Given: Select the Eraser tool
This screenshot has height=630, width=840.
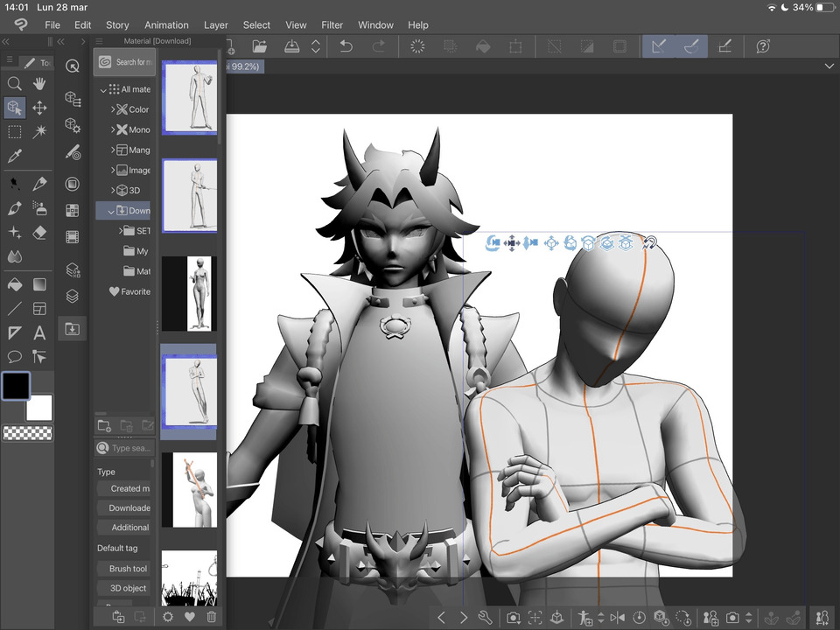Looking at the screenshot, I should [x=39, y=233].
